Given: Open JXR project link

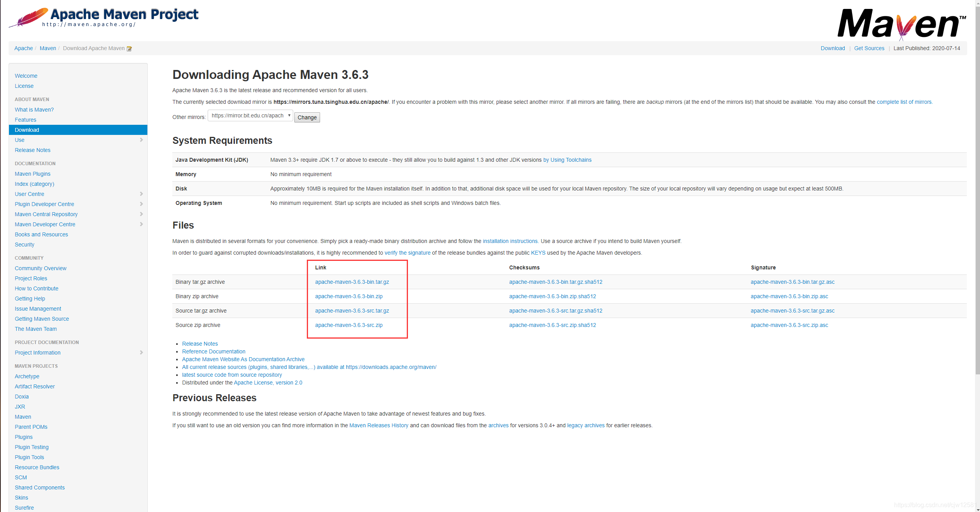Looking at the screenshot, I should point(20,407).
